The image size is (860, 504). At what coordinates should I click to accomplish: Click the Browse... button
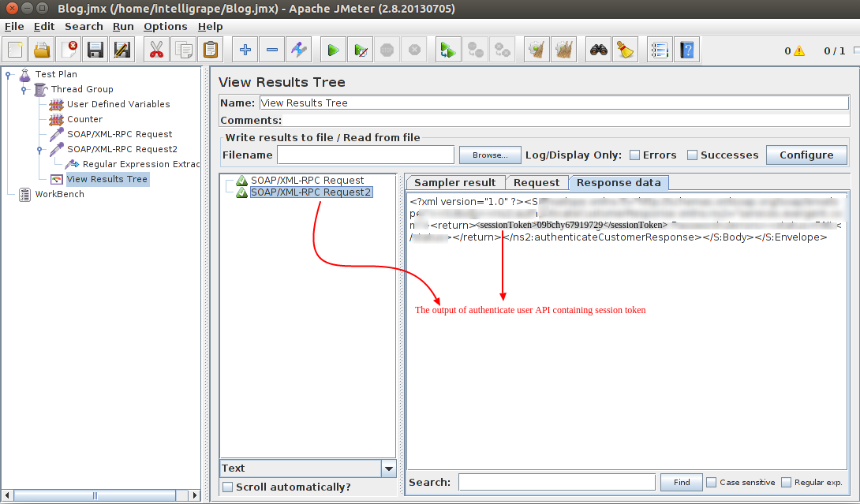(490, 155)
